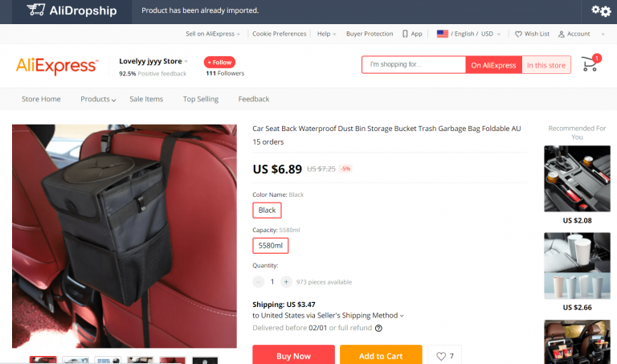Expand the Products dropdown menu
The width and height of the screenshot is (617, 364).
click(98, 99)
